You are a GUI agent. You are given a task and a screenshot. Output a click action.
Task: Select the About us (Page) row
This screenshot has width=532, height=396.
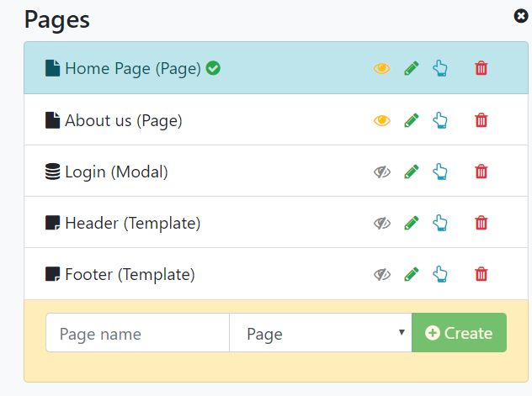coord(124,120)
